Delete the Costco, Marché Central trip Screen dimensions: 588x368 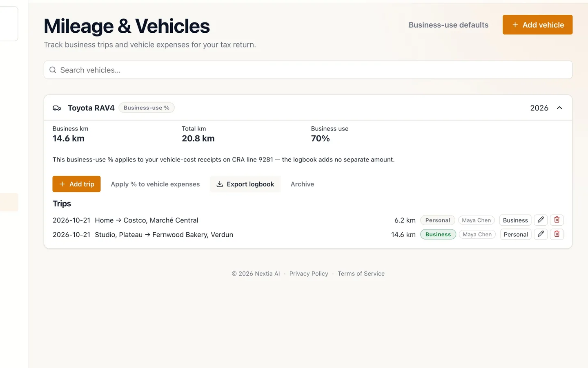click(x=557, y=220)
